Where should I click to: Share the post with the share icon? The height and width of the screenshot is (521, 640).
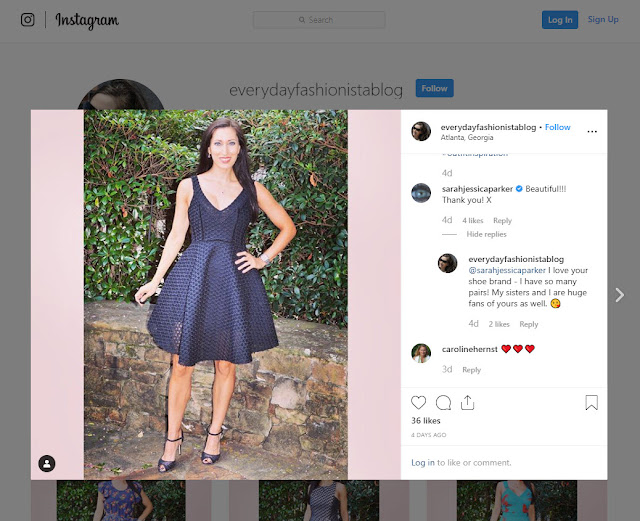pos(467,403)
